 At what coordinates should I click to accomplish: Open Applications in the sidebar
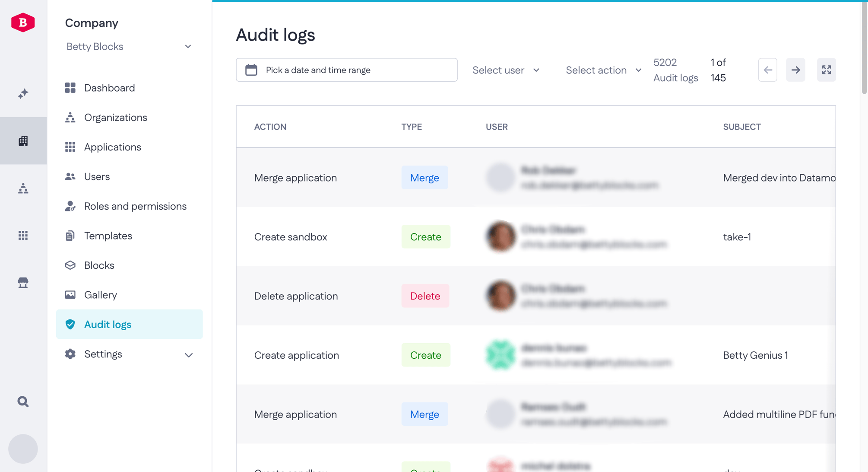tap(129, 147)
